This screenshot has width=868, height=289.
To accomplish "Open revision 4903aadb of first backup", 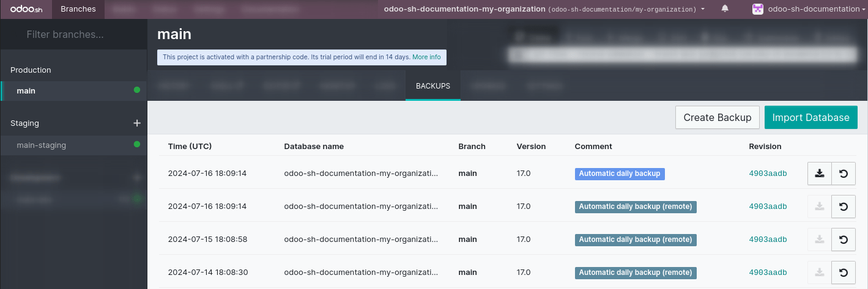I will (x=768, y=174).
